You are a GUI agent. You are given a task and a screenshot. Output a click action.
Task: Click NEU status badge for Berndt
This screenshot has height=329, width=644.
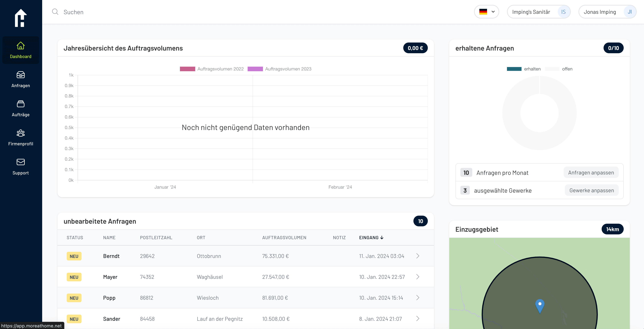tap(74, 256)
